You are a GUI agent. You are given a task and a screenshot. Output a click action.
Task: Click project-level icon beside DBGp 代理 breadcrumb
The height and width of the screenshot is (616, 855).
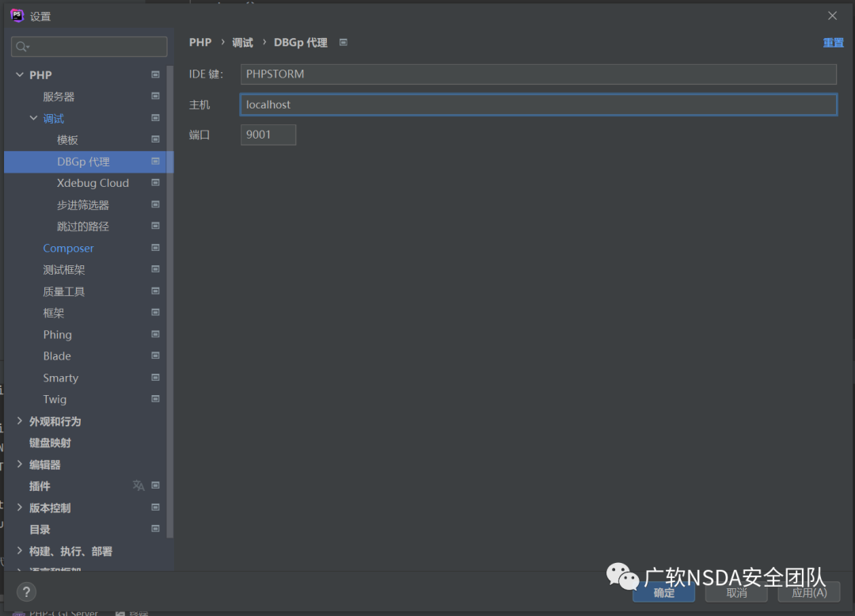click(343, 43)
